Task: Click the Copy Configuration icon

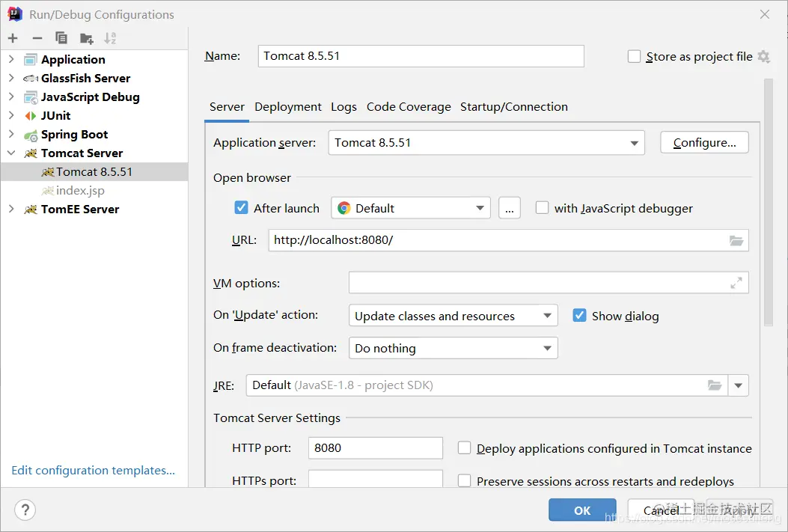Action: point(61,38)
